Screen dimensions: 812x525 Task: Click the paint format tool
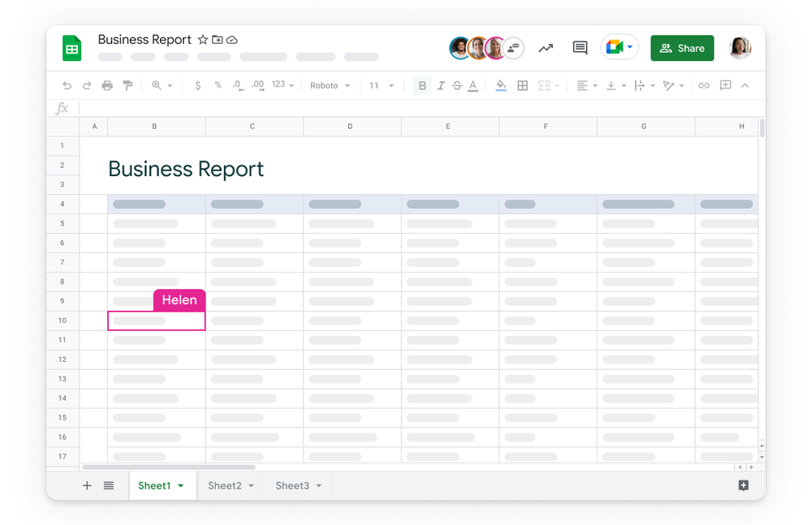click(127, 85)
